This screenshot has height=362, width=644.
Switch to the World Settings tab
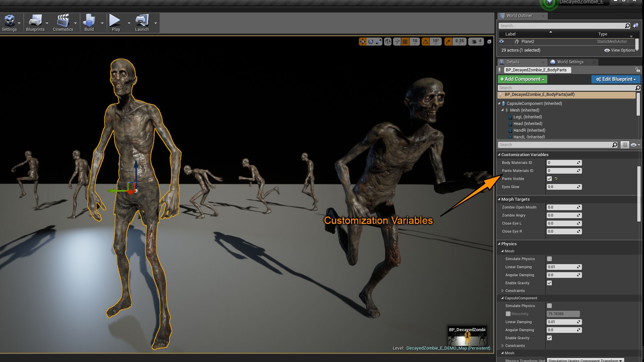click(x=570, y=62)
